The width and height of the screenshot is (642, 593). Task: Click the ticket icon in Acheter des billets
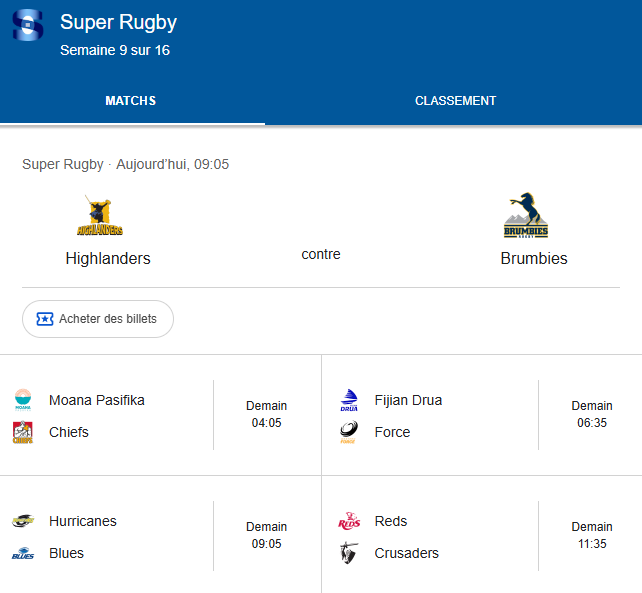45,319
